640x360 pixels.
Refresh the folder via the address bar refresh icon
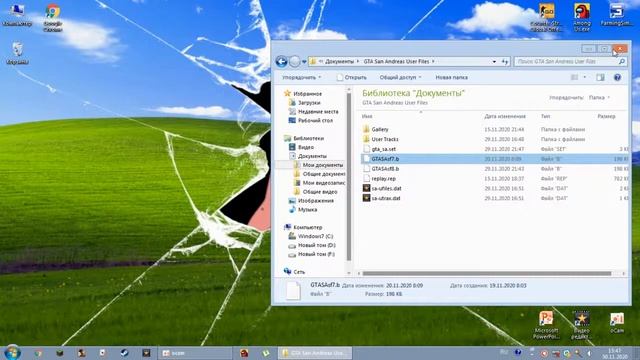(x=504, y=62)
